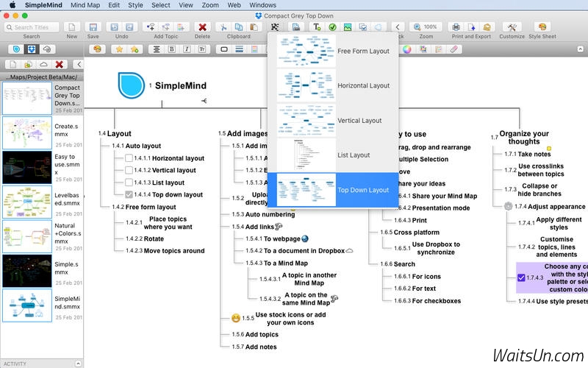Click the layout selector icon in toolbar
This screenshot has width=588, height=368.
coord(275,27)
